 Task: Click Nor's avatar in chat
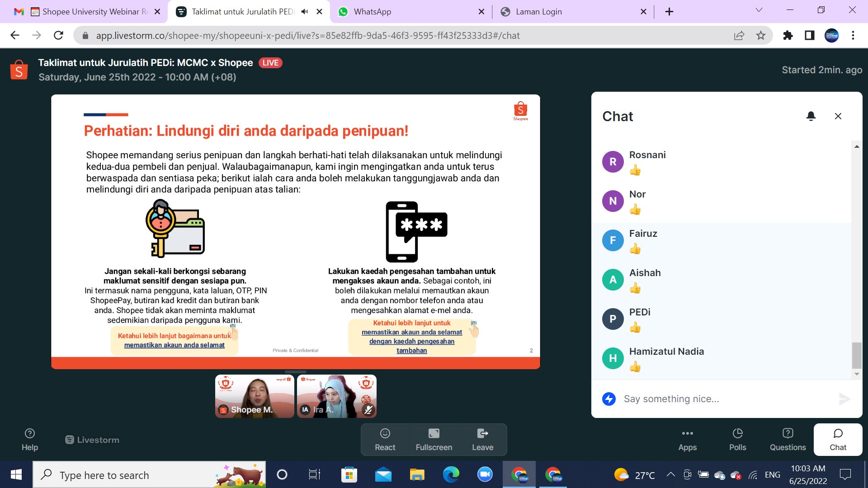(x=613, y=201)
